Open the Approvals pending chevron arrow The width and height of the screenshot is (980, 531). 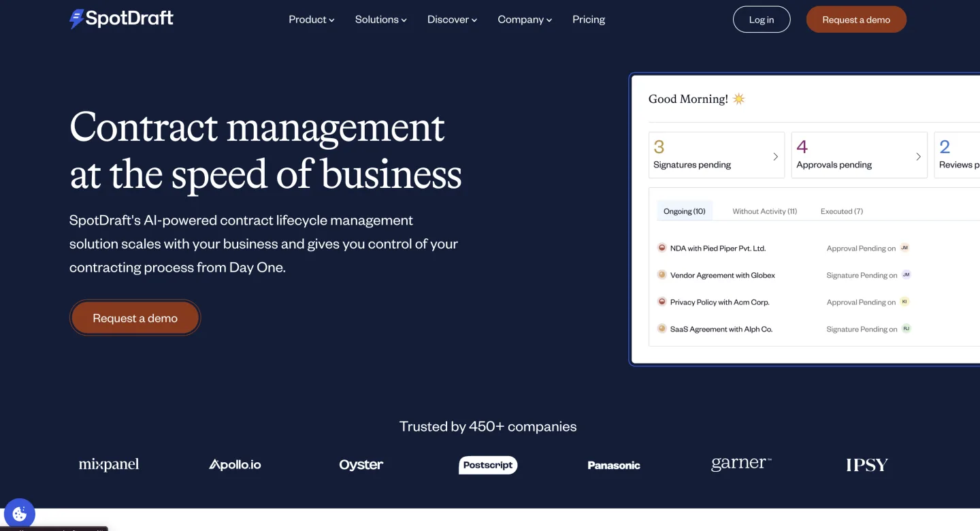click(x=918, y=157)
